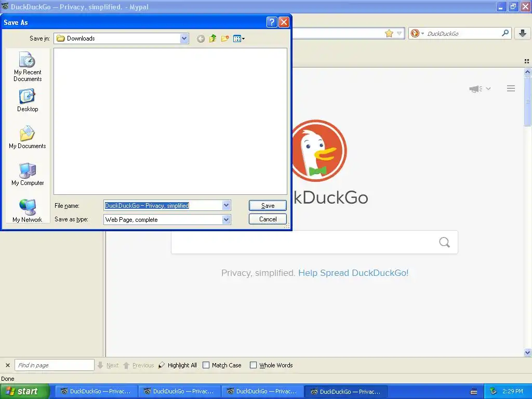Close the find bar
This screenshot has width=532, height=399.
(7, 365)
